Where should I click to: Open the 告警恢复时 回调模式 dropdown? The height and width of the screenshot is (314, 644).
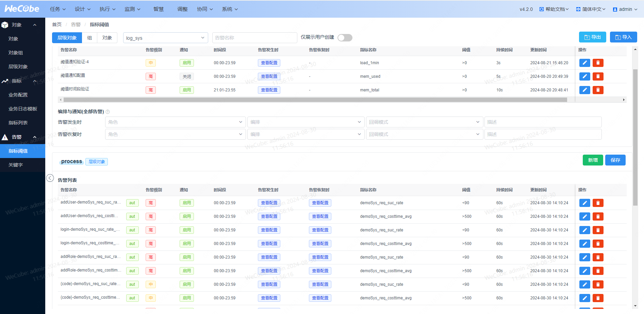point(424,134)
